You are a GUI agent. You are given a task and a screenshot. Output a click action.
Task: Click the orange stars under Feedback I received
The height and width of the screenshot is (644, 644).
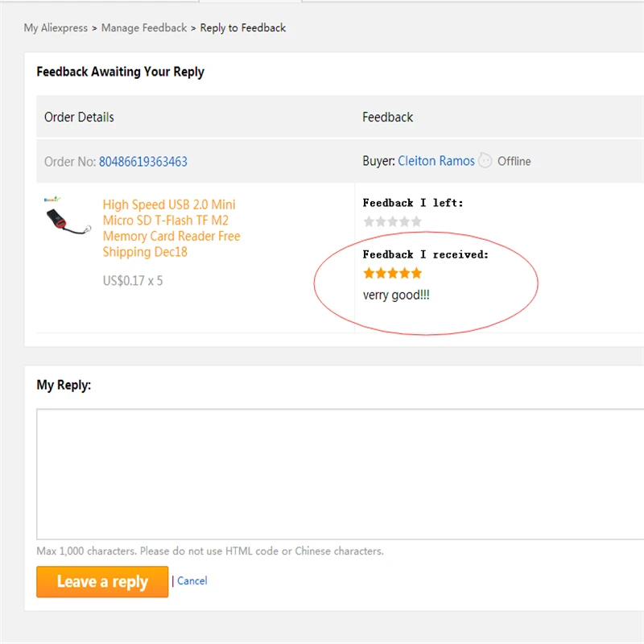coord(392,273)
